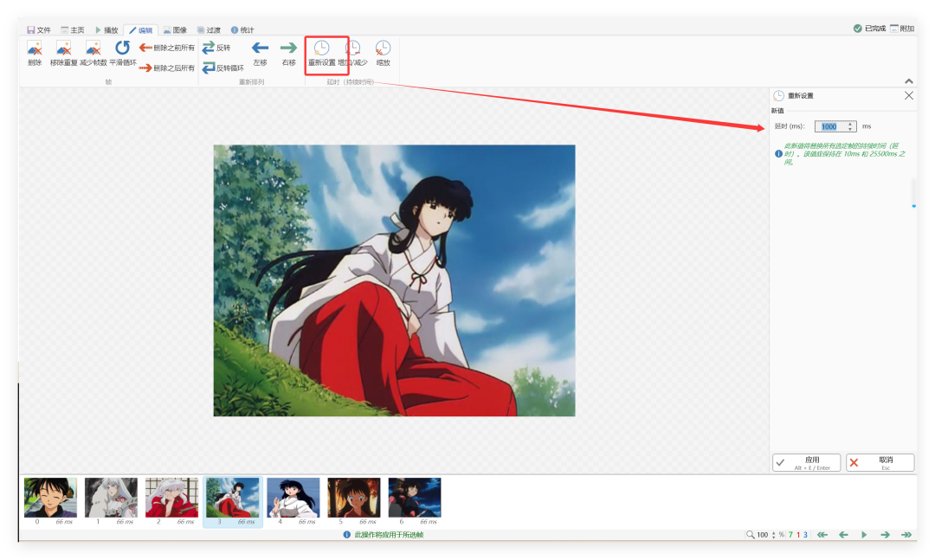935x560 pixels.
Task: Go to next frame arrow
Action: [x=885, y=535]
